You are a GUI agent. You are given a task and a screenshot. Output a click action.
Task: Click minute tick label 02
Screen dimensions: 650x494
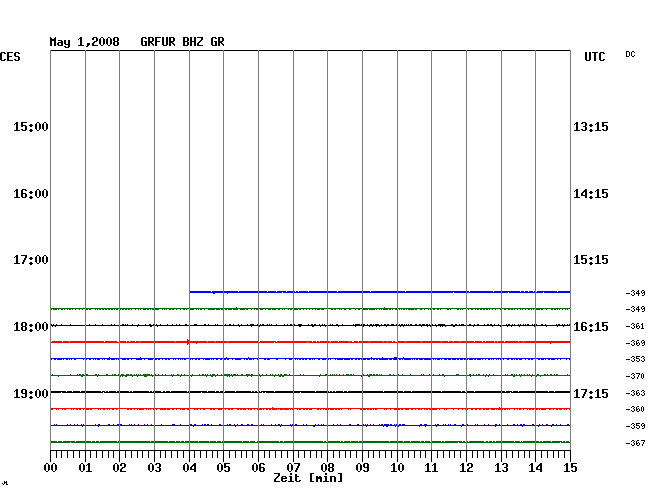point(119,468)
